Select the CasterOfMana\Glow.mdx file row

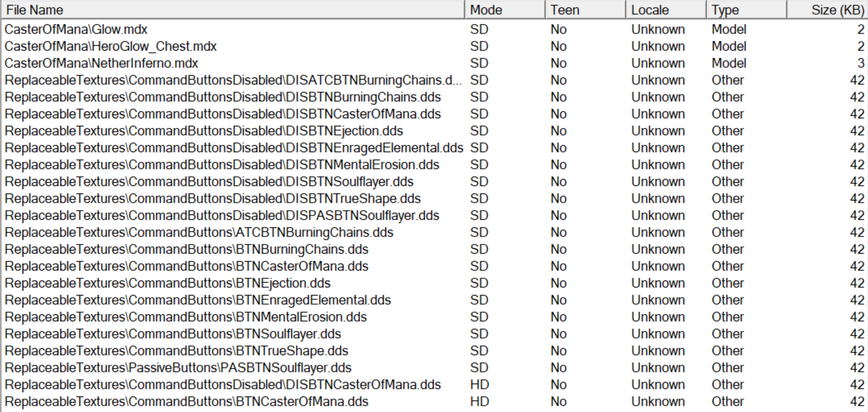pos(76,29)
